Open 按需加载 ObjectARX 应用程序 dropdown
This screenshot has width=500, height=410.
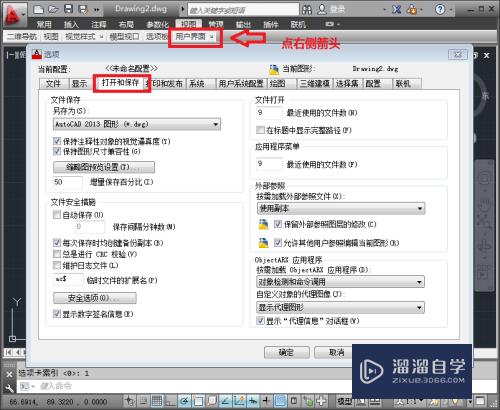point(340,282)
